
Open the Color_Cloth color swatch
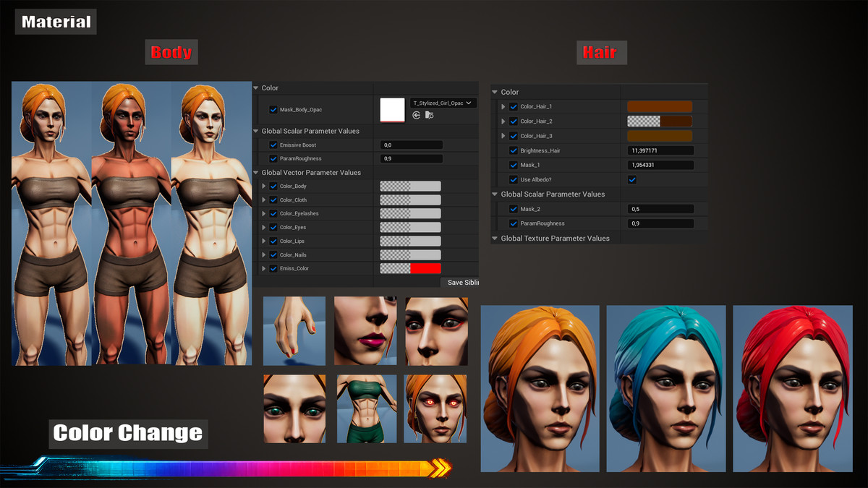[410, 200]
